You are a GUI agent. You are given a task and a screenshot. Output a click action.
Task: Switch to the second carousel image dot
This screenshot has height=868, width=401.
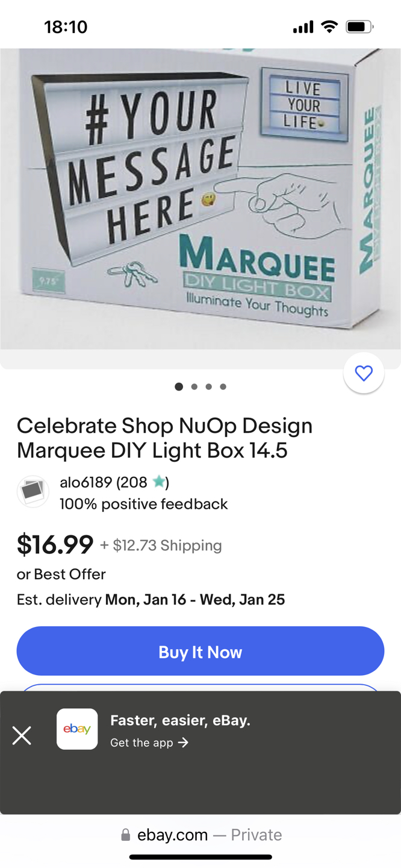(194, 387)
